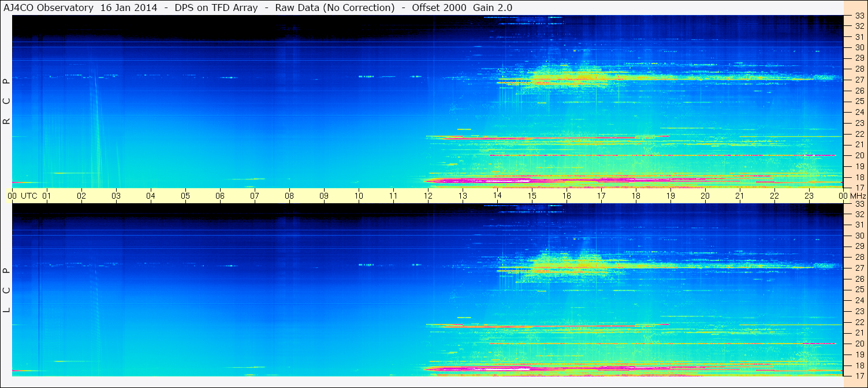Click the MHz unit label
868x388 pixels.
pos(858,196)
